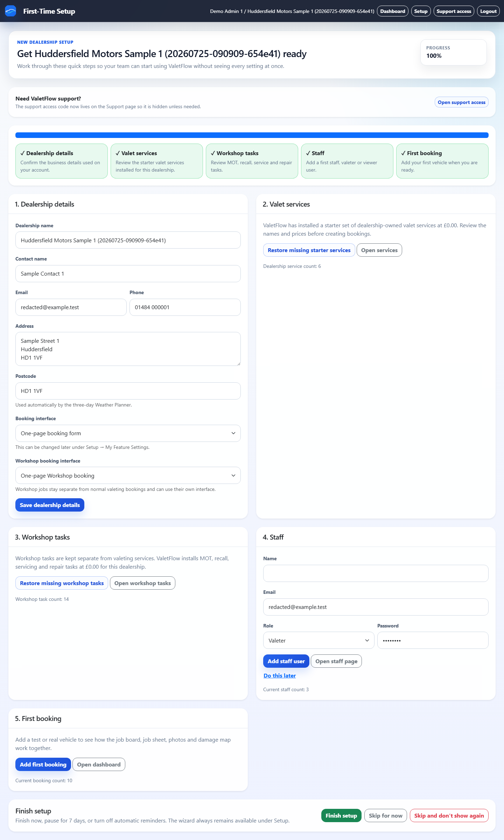Screen dimensions: 504x840
Task: Click into the Address text area
Action: point(128,349)
